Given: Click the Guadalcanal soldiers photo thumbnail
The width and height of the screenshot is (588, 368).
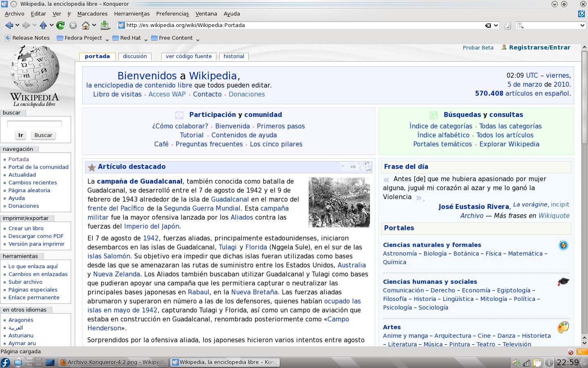Looking at the screenshot, I should (339, 202).
